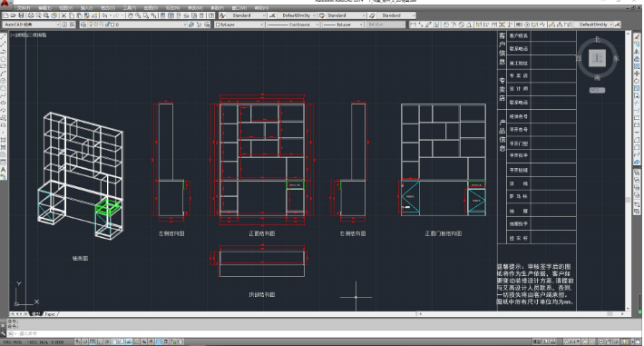The height and width of the screenshot is (346, 644).
Task: Open the Properties palette icon
Action: pyautogui.click(x=163, y=15)
